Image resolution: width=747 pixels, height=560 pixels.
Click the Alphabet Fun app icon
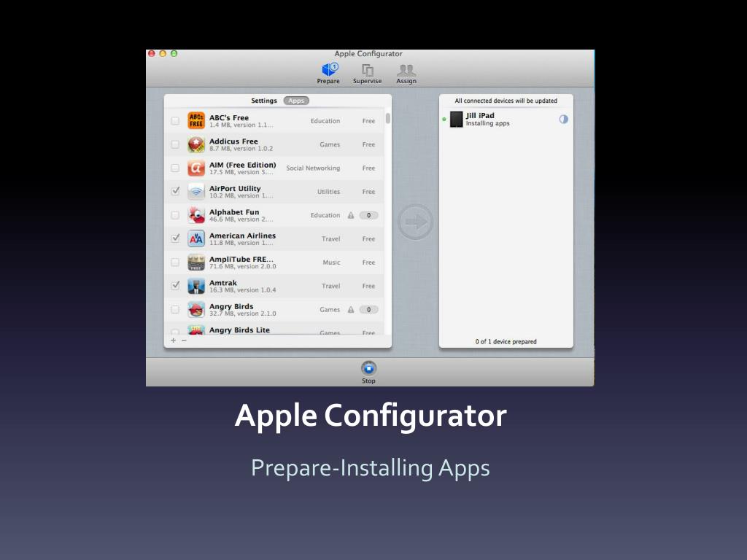[x=196, y=215]
